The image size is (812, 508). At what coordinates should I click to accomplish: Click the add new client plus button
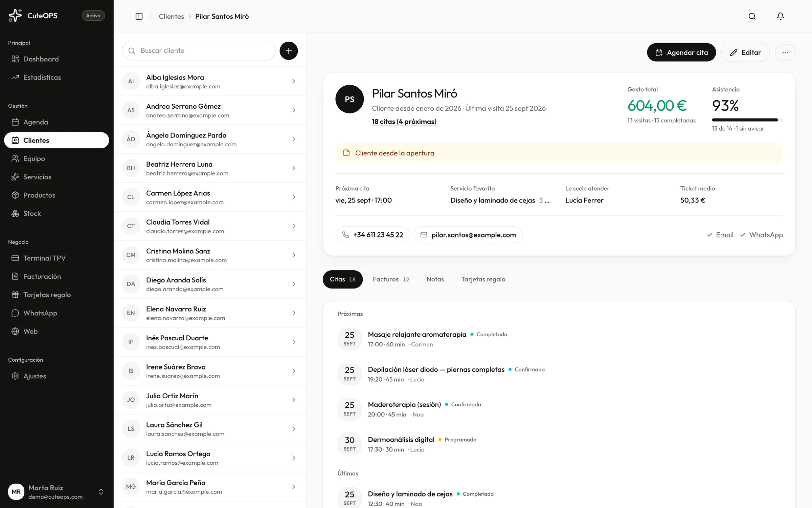(x=289, y=51)
